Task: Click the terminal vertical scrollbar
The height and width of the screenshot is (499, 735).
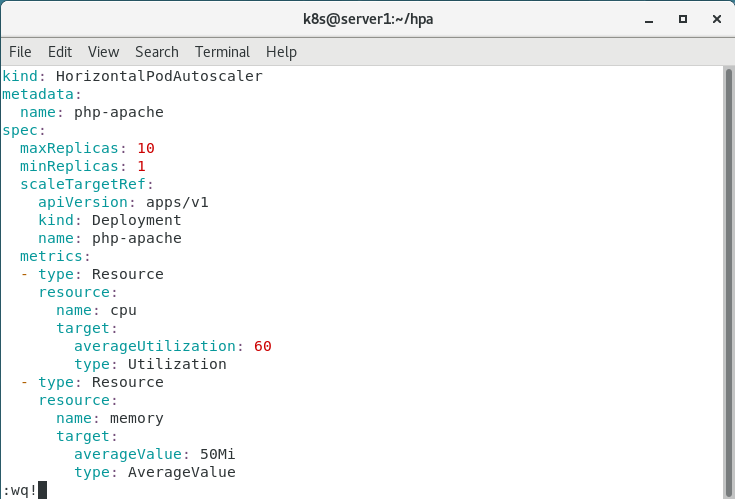Action: (x=728, y=280)
